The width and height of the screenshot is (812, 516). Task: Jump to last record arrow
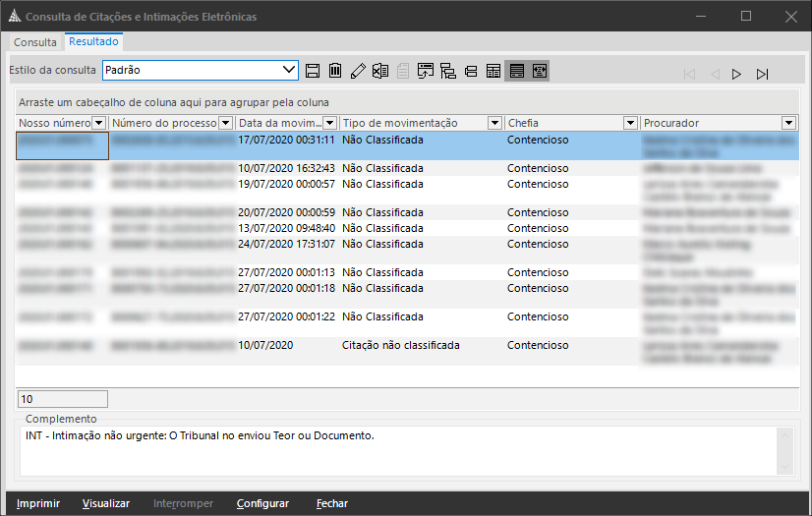click(762, 74)
